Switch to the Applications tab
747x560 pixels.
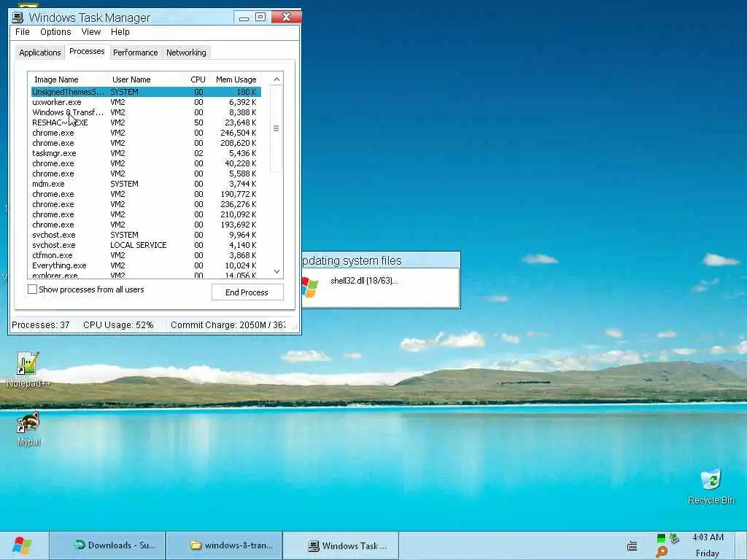tap(40, 52)
